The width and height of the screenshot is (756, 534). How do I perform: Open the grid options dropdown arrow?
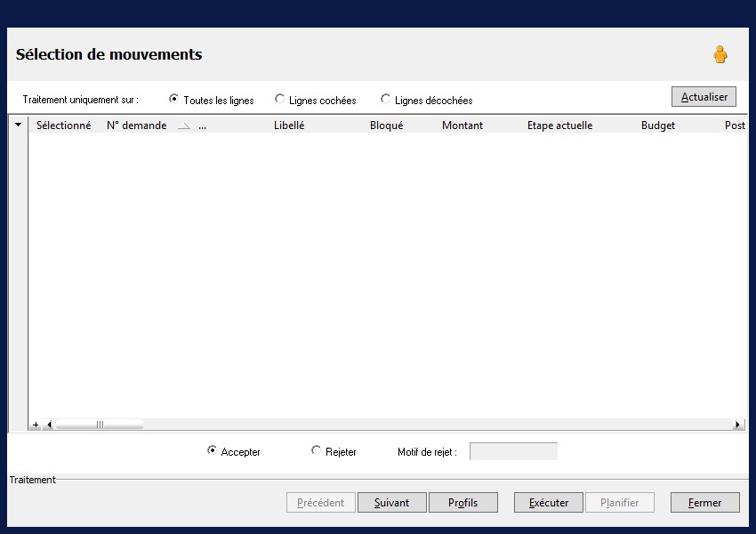[19, 125]
